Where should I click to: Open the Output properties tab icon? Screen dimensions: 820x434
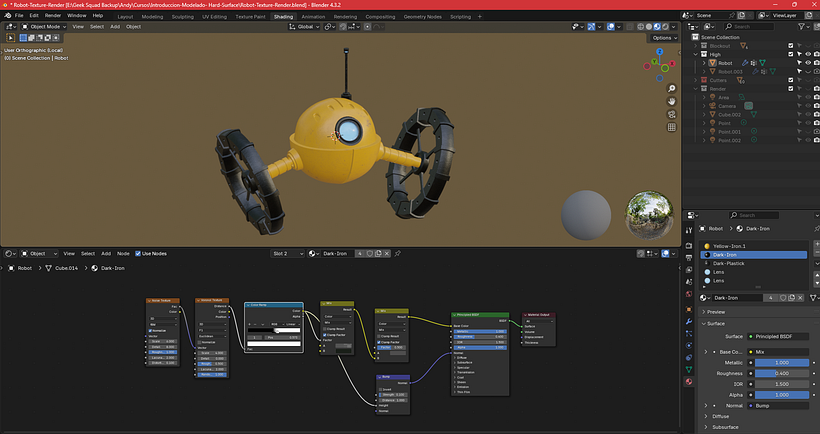click(x=689, y=258)
